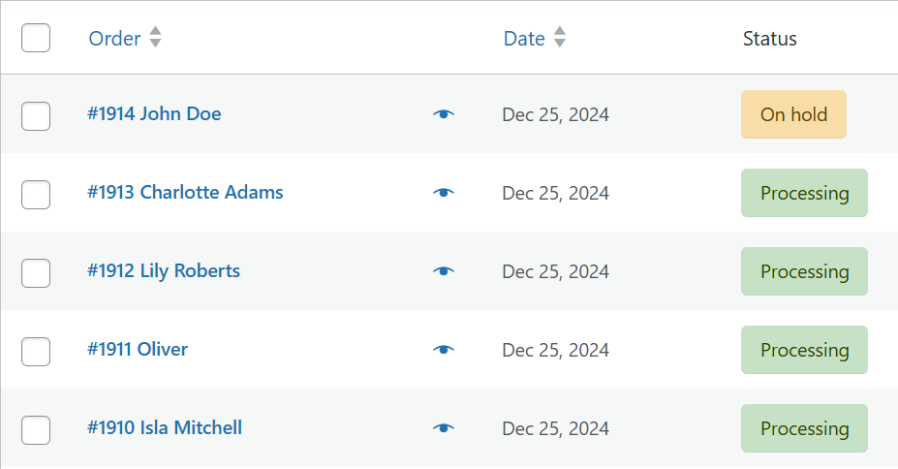The image size is (898, 469).
Task: Preview Charlotte Adams order via eye icon
Action: click(x=443, y=193)
